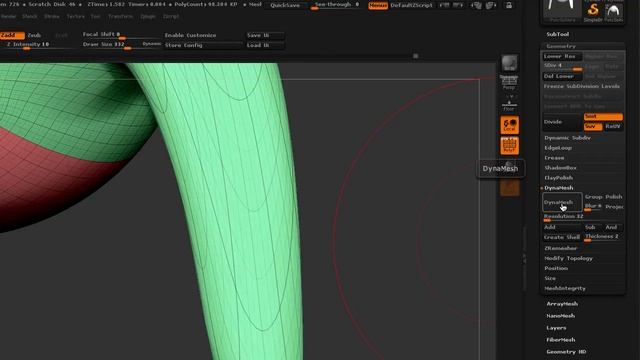Open the Render menu
This screenshot has width=640, height=360.
tap(8, 17)
